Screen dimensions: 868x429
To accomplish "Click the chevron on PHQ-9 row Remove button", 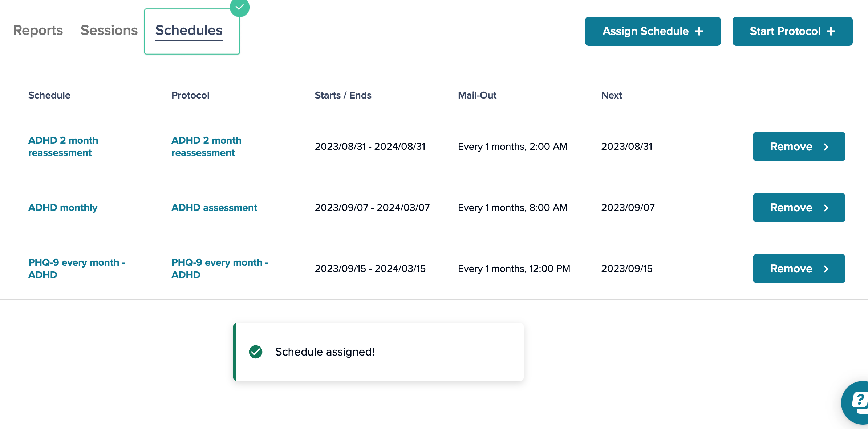I will (826, 269).
